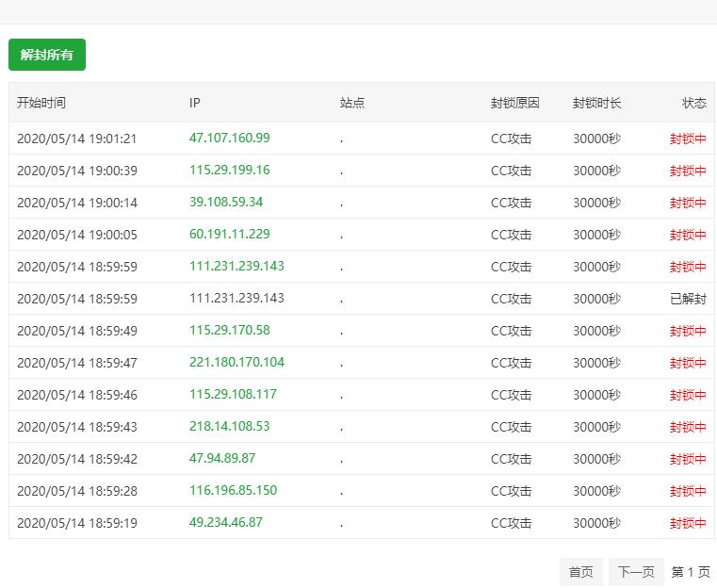Click 封锁中 status for 115.29.199.16
This screenshot has height=588, width=717.
688,171
